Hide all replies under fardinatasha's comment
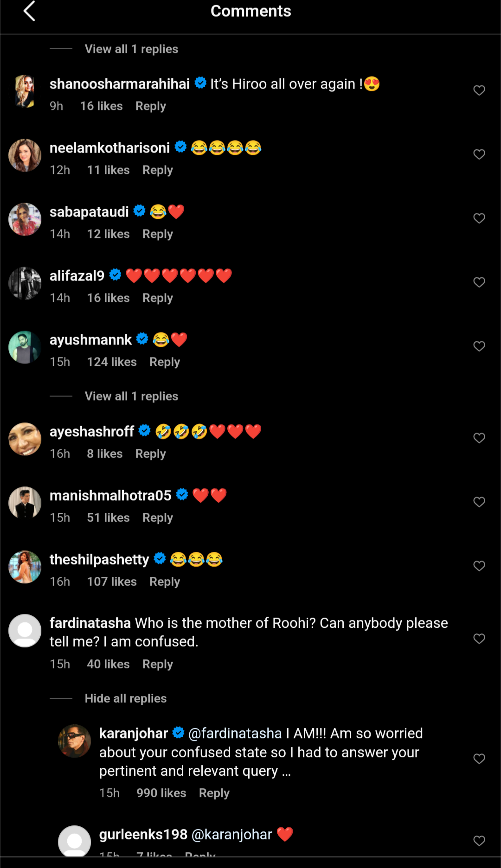 [x=125, y=699]
